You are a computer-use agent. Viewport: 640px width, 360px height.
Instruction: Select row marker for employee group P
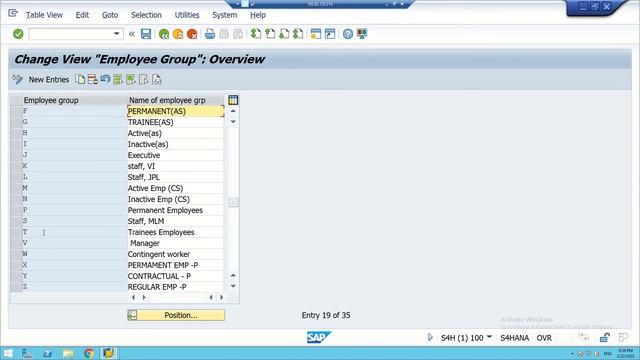16,210
